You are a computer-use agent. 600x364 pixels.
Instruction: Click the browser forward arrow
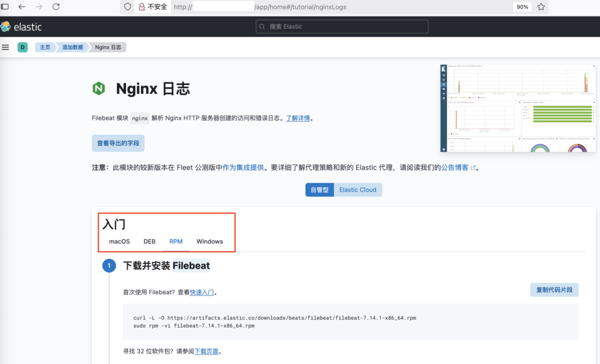[39, 7]
